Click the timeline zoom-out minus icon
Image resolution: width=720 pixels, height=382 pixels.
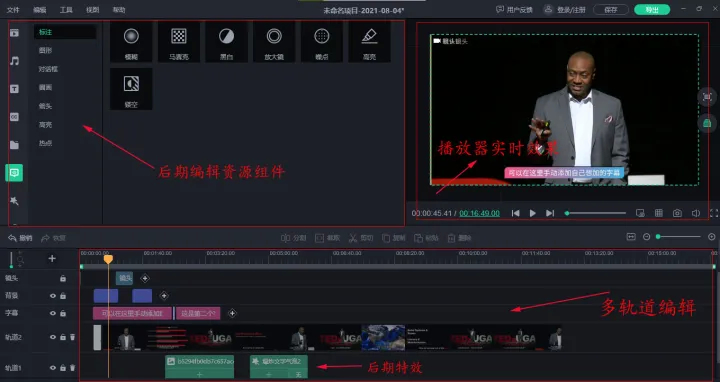pyautogui.click(x=647, y=237)
